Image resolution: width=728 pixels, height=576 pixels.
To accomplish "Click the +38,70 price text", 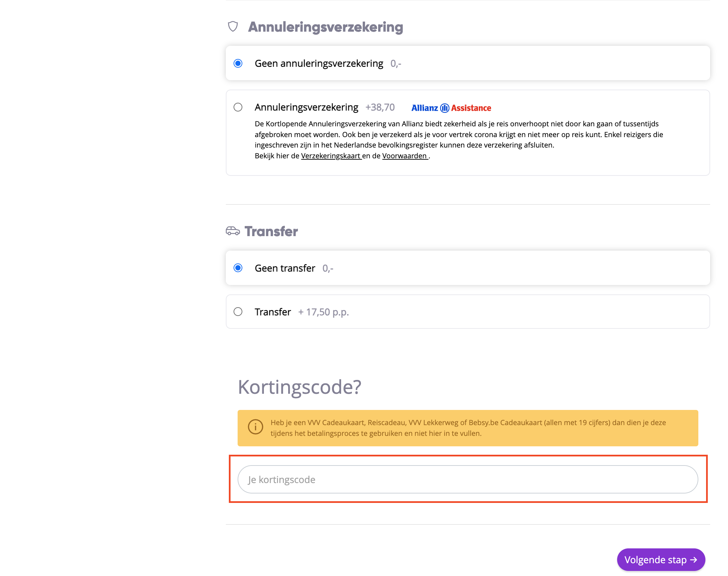I will click(x=380, y=107).
